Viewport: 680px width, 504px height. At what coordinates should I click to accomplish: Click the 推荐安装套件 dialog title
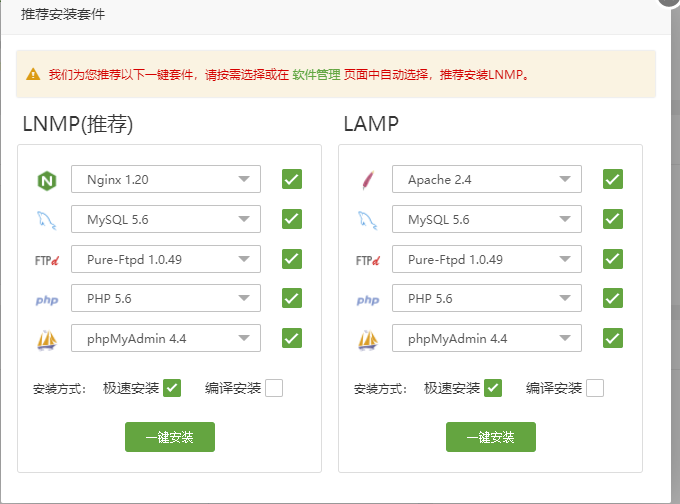63,14
